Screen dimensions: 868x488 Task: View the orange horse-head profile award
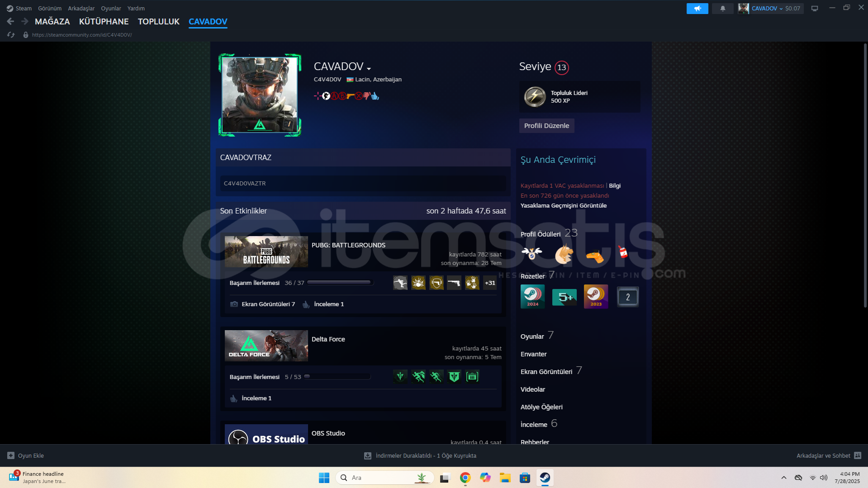(x=564, y=254)
